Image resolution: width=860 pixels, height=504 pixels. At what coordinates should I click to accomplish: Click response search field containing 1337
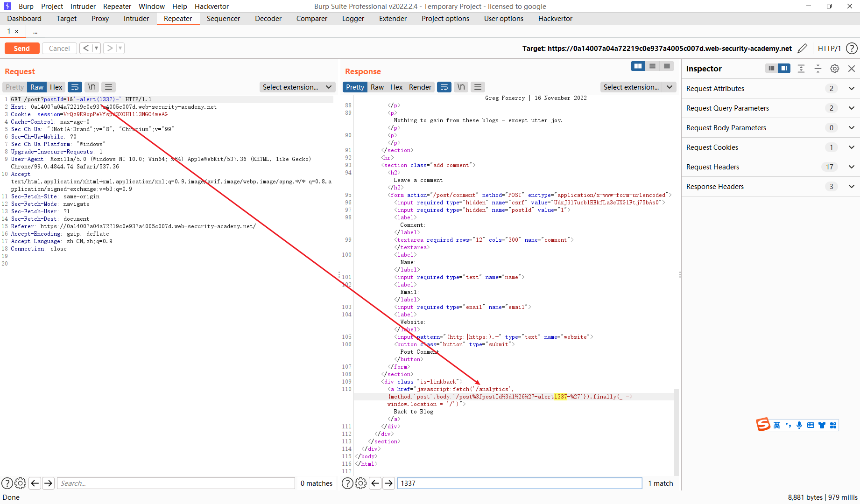point(520,483)
